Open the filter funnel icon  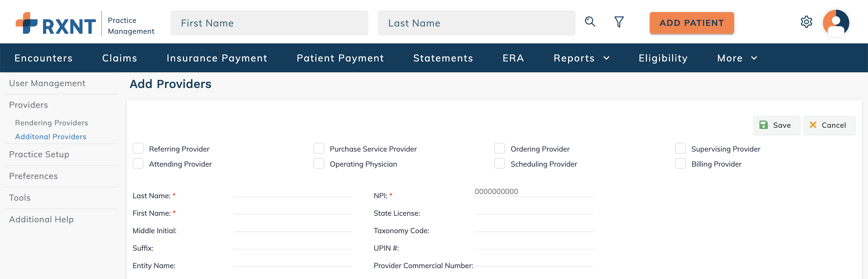click(x=619, y=22)
